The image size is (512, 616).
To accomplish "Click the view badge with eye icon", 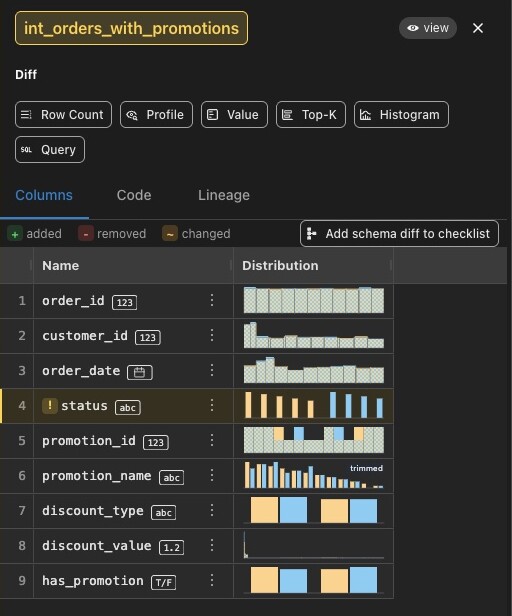I will click(x=428, y=28).
